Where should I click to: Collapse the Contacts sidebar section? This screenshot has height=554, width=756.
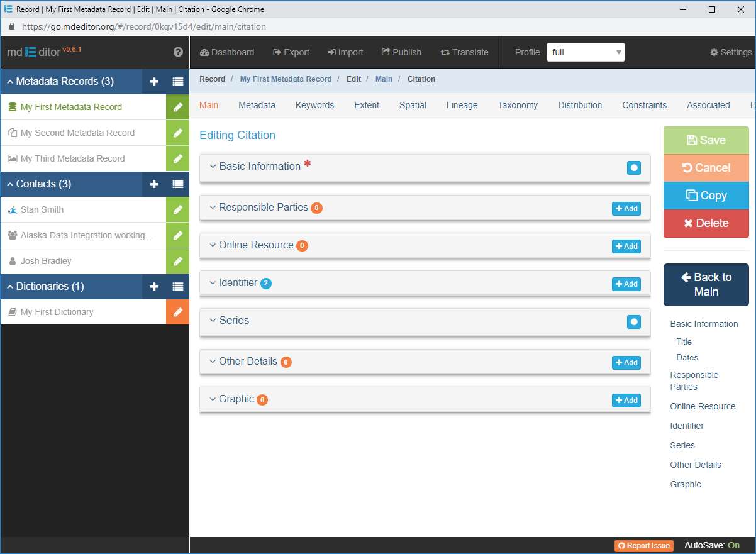tap(39, 184)
